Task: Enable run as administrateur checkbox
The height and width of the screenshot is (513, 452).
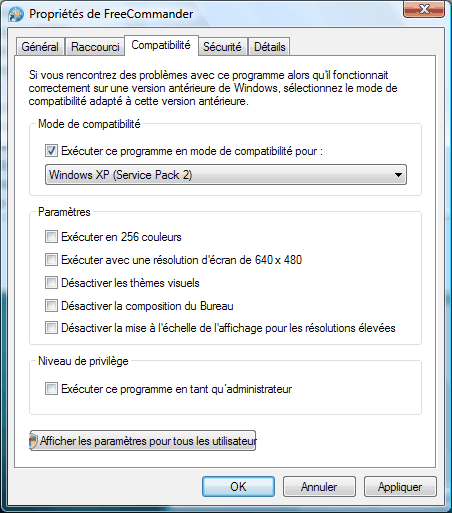Action: (x=51, y=389)
